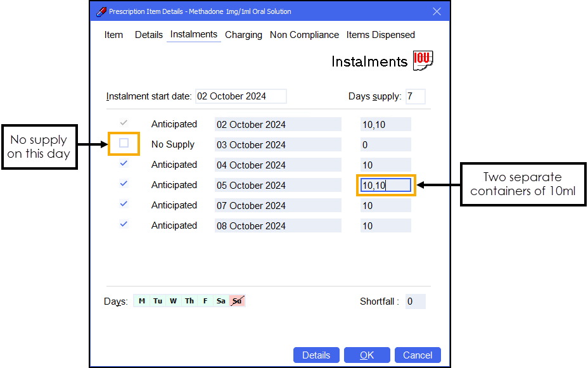Click the Details button at bottom
Image resolution: width=588 pixels, height=368 pixels.
pyautogui.click(x=316, y=355)
